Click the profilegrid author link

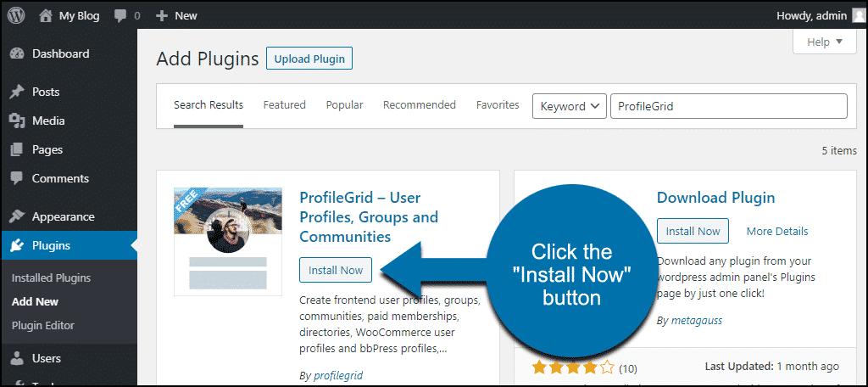tap(338, 375)
